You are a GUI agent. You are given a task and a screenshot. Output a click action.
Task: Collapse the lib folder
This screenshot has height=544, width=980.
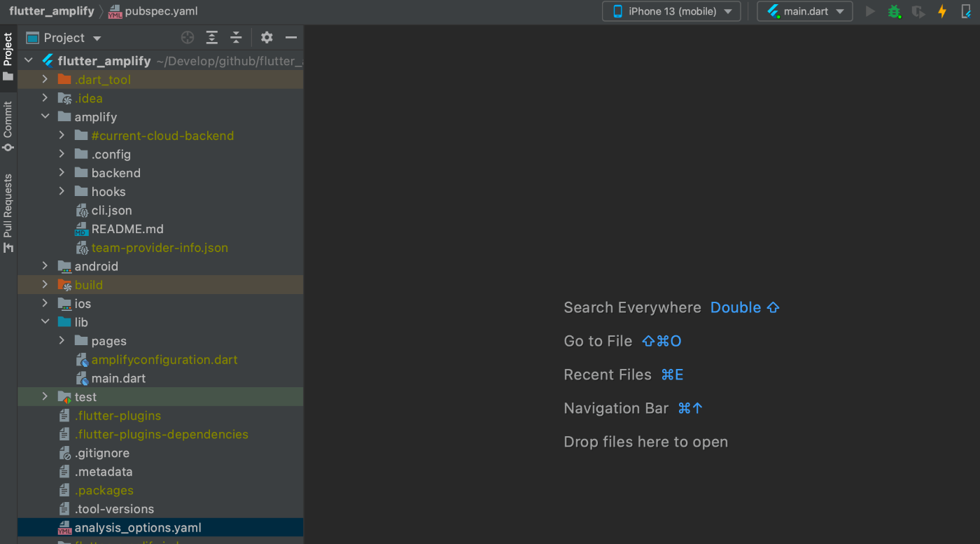(x=45, y=322)
